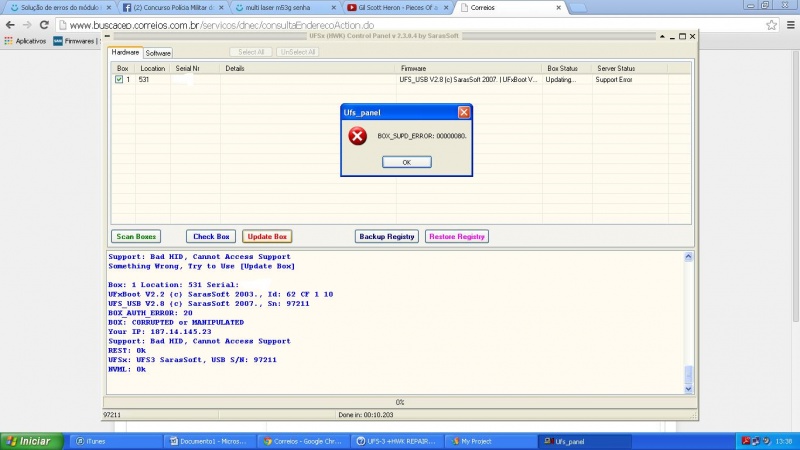The width and height of the screenshot is (800, 450).
Task: Open the Chrome menu icon
Action: pyautogui.click(x=789, y=25)
